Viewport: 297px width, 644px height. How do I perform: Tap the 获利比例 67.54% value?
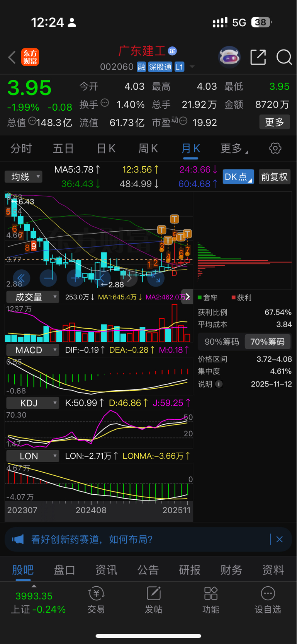pos(278,312)
